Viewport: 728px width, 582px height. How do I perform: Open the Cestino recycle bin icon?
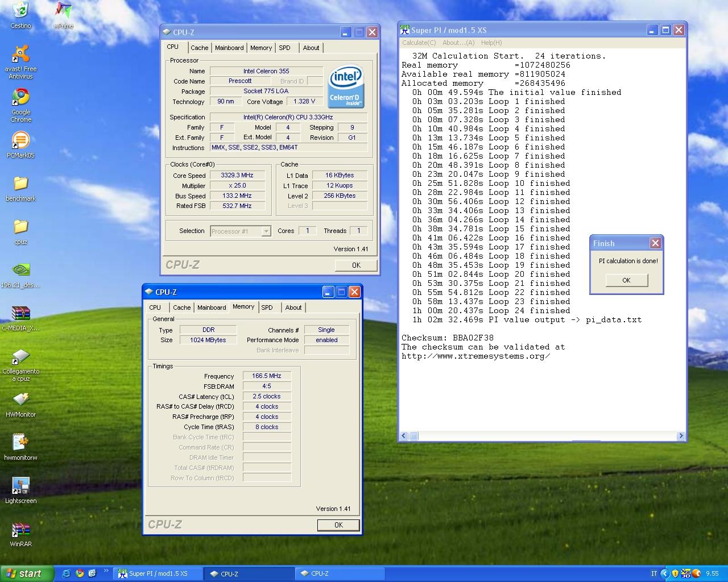pyautogui.click(x=20, y=10)
